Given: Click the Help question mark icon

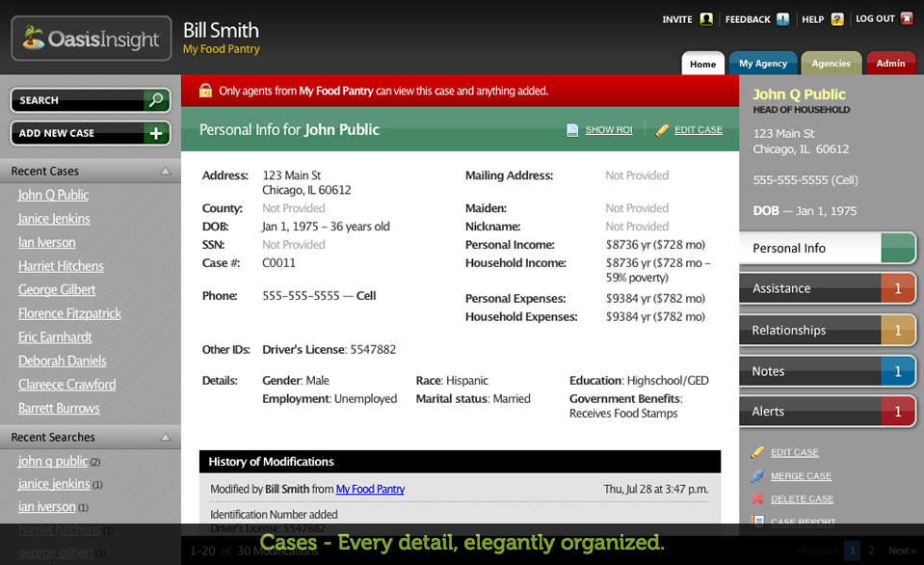Looking at the screenshot, I should tap(836, 18).
